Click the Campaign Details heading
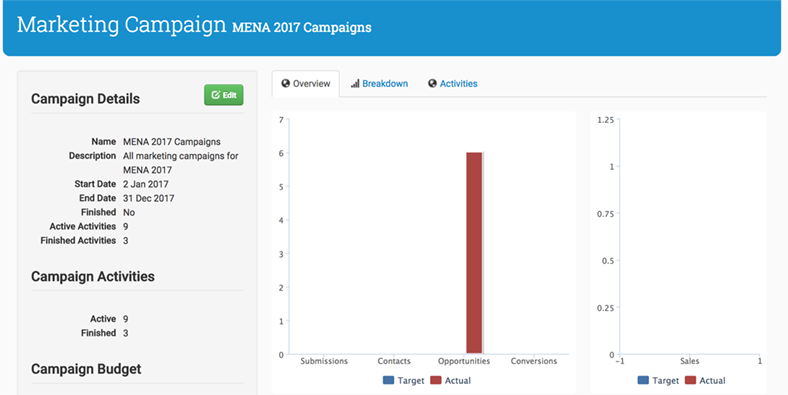 pyautogui.click(x=85, y=99)
